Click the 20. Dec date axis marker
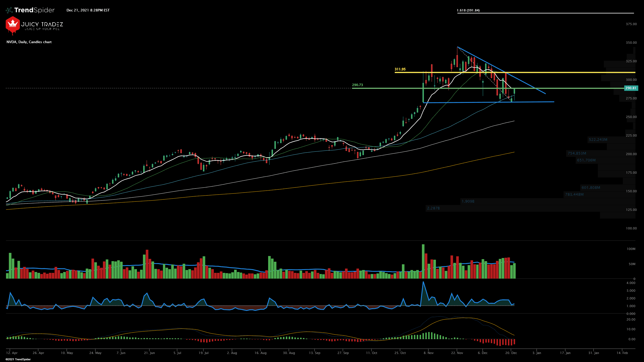This screenshot has height=362, width=644. [x=511, y=353]
